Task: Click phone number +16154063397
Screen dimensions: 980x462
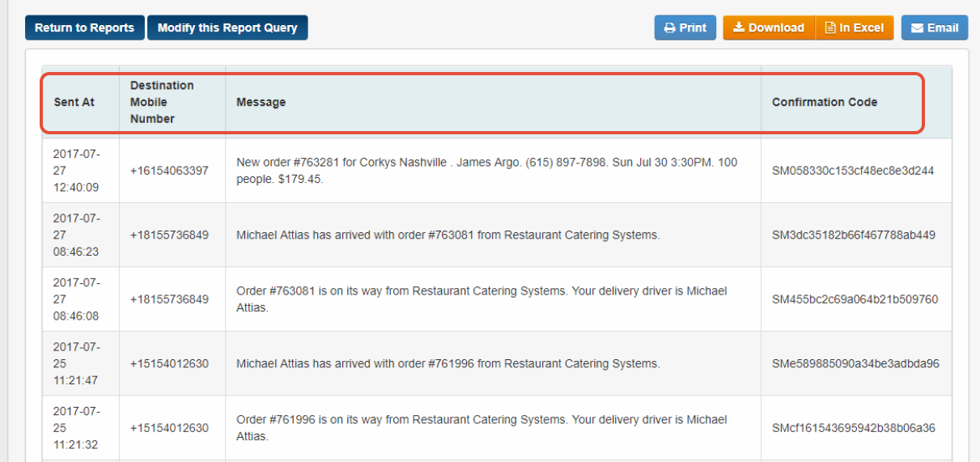Action: click(x=169, y=171)
